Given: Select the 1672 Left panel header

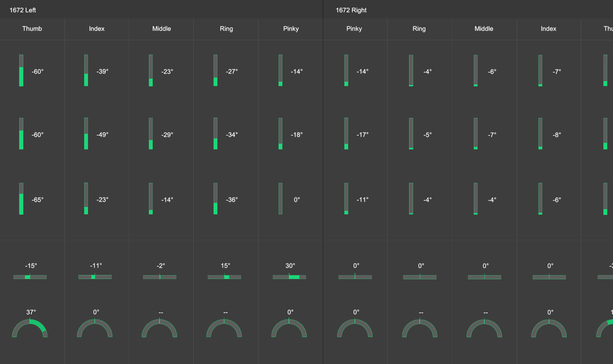Looking at the screenshot, I should [23, 10].
